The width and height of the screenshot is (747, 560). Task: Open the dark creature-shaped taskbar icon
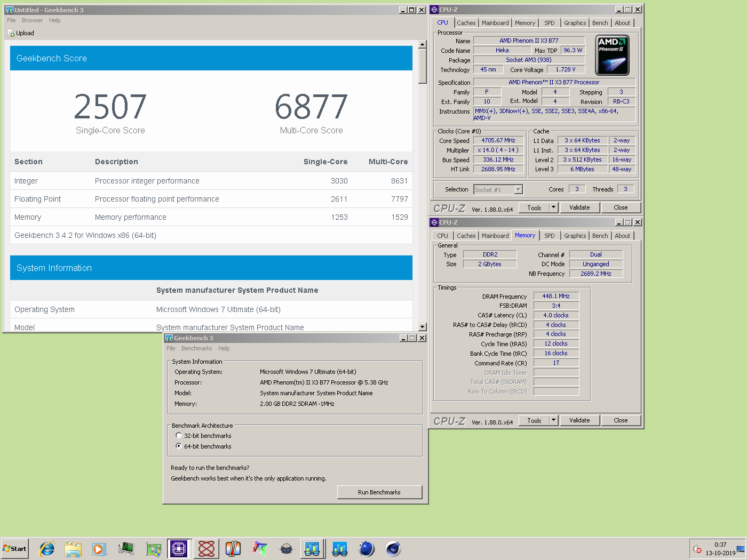point(287,549)
